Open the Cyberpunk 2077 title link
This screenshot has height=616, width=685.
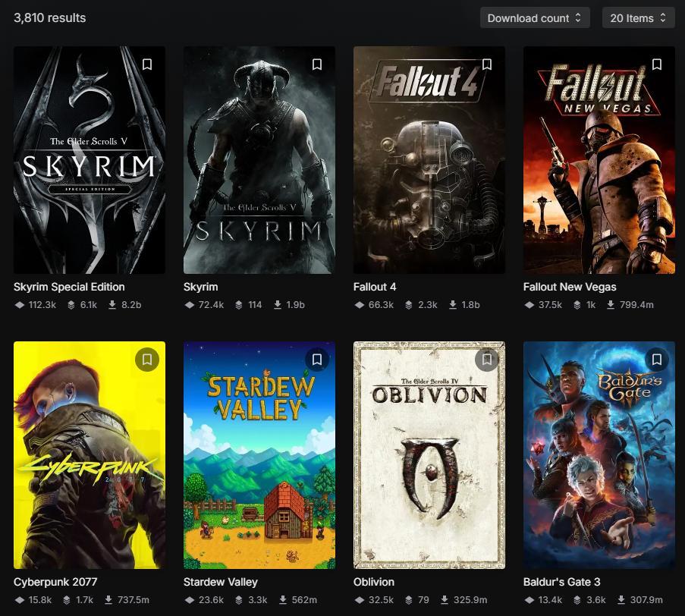click(x=55, y=582)
